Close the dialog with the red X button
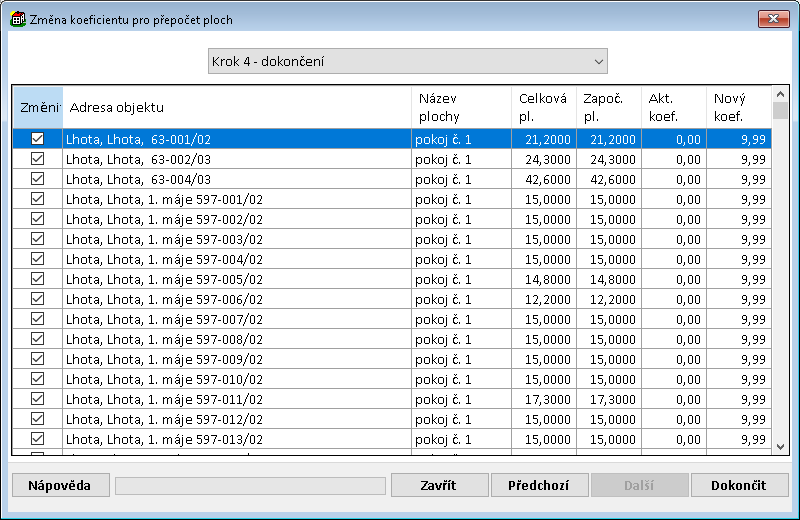Image resolution: width=800 pixels, height=520 pixels. click(x=770, y=19)
